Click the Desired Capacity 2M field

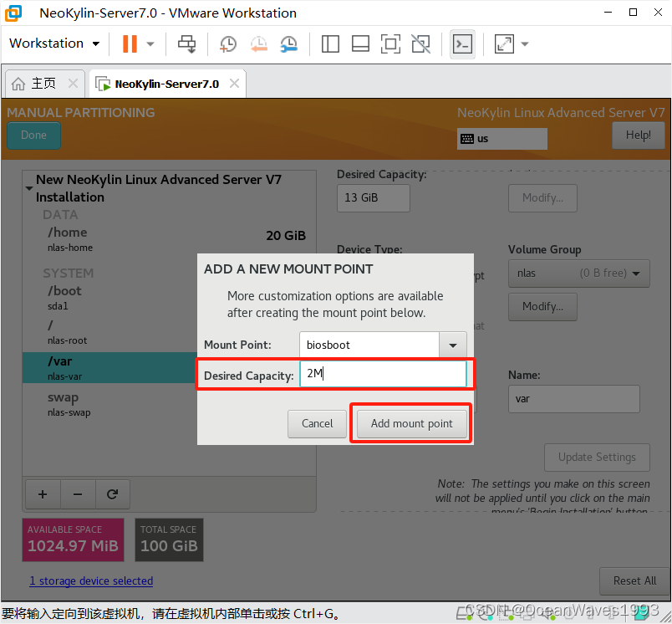pyautogui.click(x=383, y=374)
